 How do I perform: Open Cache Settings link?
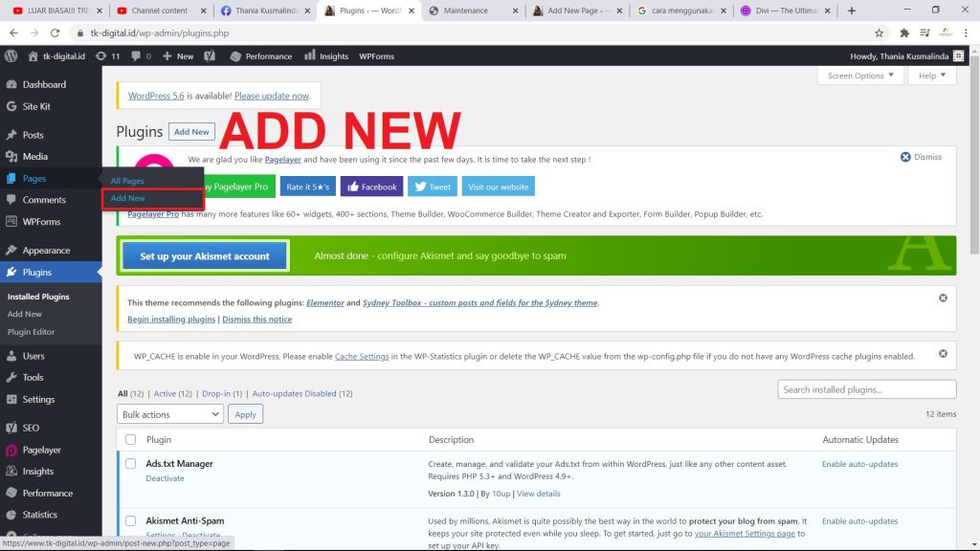click(362, 356)
